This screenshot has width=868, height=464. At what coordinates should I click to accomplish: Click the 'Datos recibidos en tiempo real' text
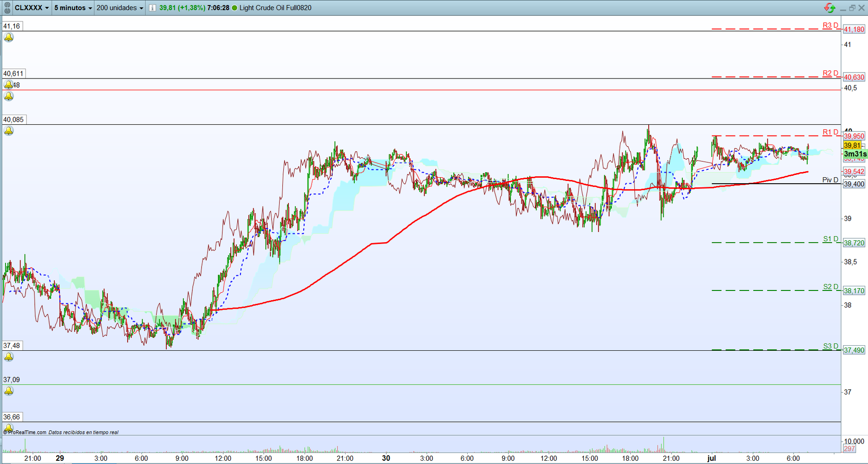pos(84,432)
